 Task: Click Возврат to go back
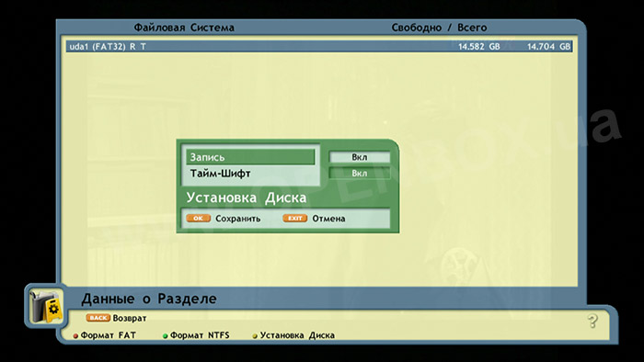(130, 318)
